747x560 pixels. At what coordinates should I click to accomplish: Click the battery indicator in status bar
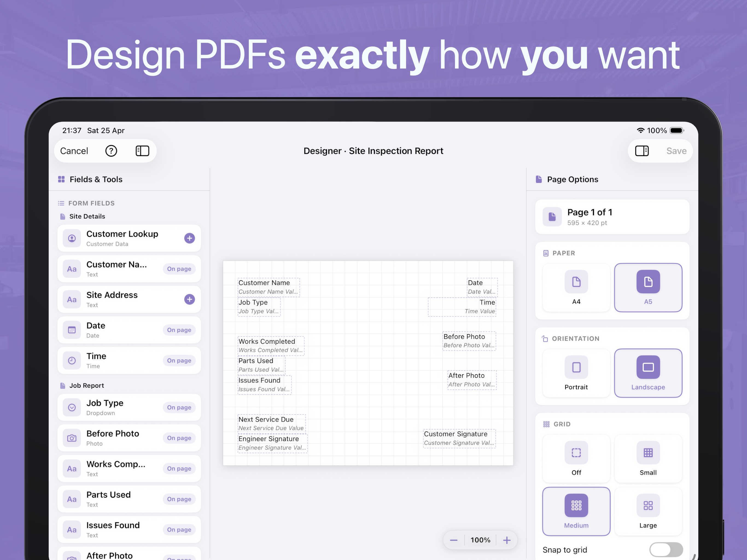coord(677,130)
